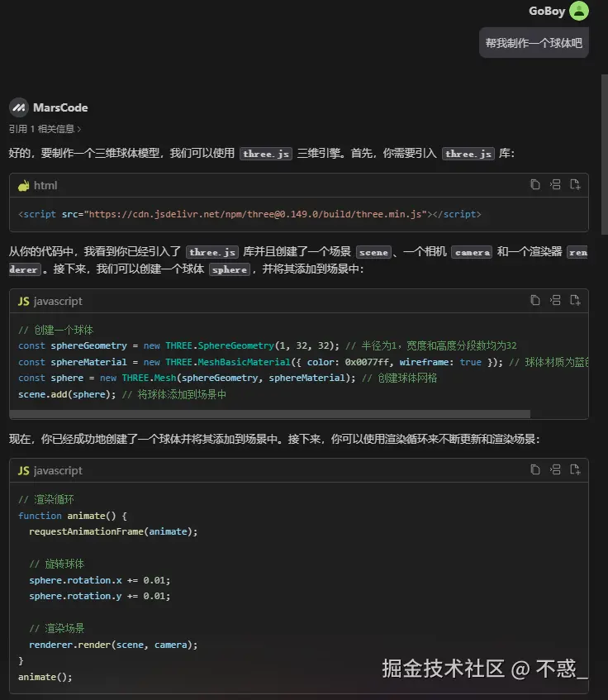Click the animate(); call line
The height and width of the screenshot is (700, 608).
pos(45,677)
